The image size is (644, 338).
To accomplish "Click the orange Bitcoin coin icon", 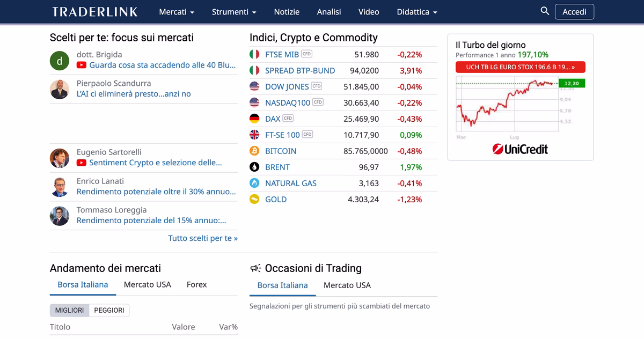I will point(254,151).
